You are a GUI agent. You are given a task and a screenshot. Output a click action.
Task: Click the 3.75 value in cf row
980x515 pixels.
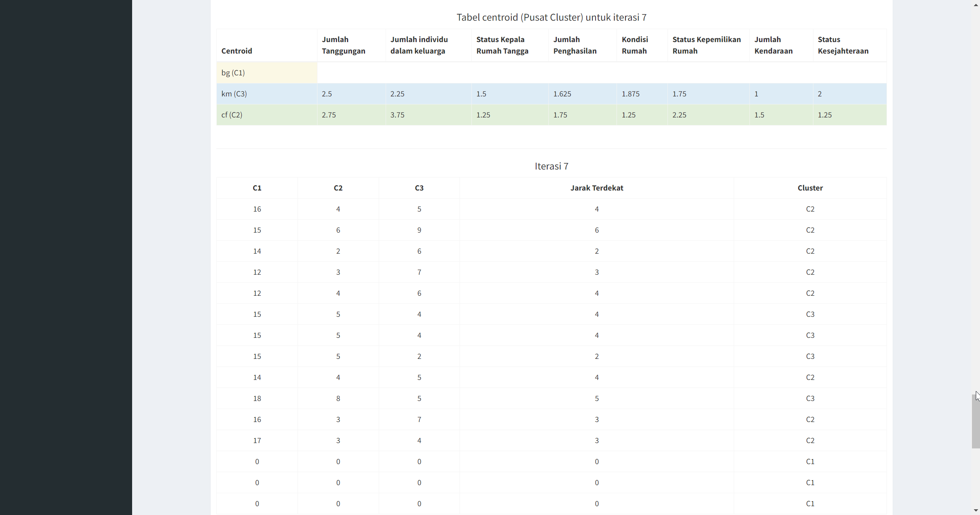tap(397, 115)
